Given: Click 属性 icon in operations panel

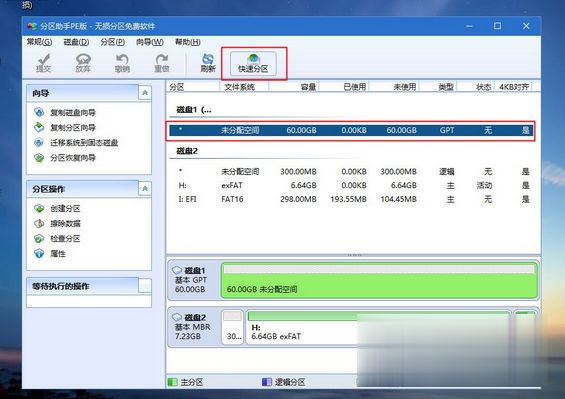Looking at the screenshot, I should tap(39, 254).
